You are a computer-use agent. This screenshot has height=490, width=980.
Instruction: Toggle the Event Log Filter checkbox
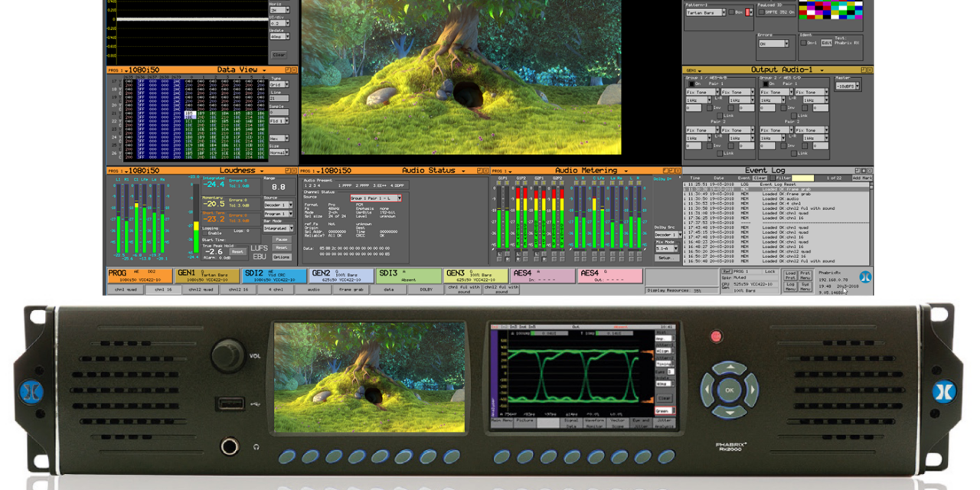click(x=773, y=178)
